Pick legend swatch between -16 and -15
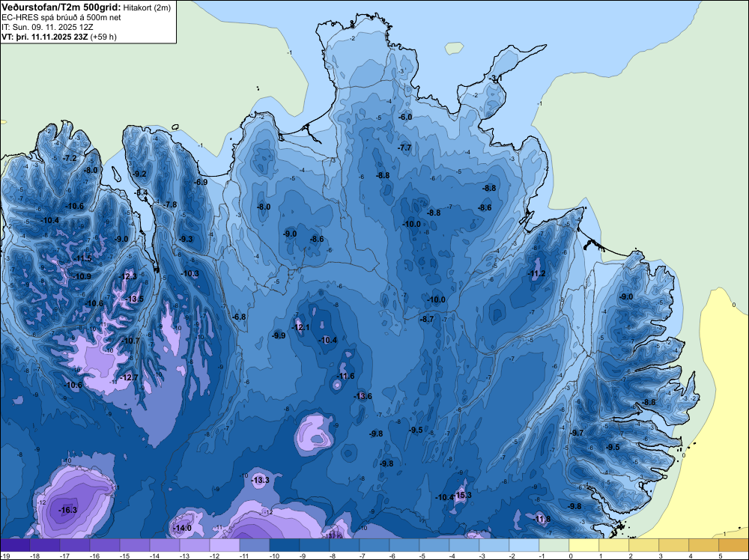Image resolution: width=749 pixels, height=560 pixels. [x=105, y=546]
